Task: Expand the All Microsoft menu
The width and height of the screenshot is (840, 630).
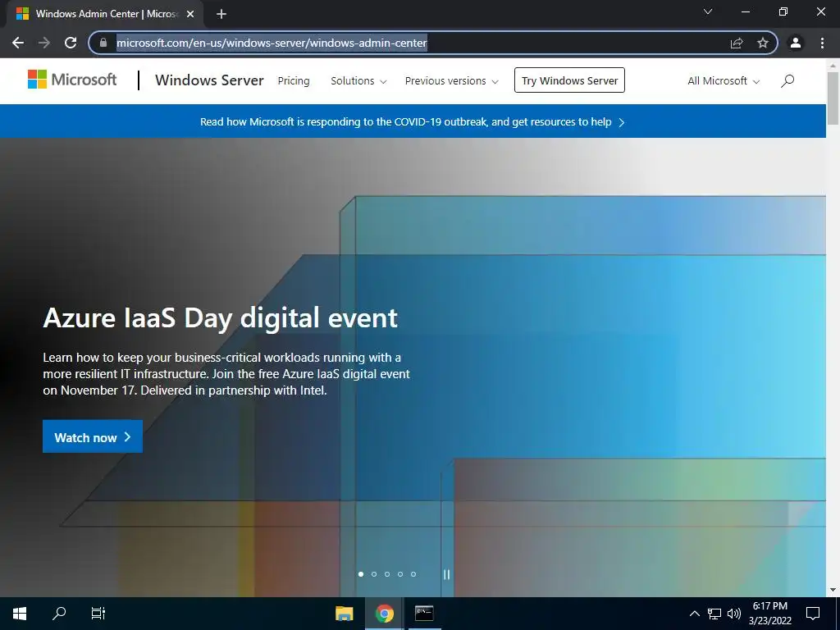Action: (x=724, y=81)
